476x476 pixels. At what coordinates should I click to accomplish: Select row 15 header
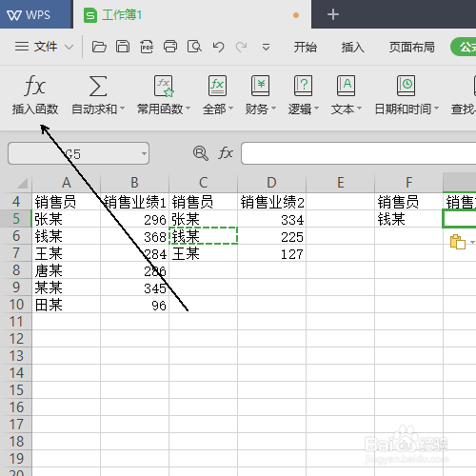(x=16, y=390)
